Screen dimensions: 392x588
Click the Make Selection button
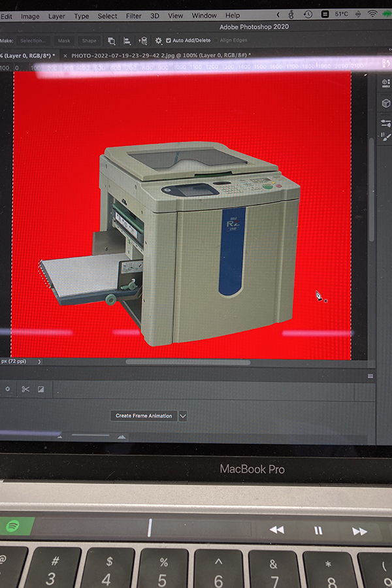(x=32, y=41)
